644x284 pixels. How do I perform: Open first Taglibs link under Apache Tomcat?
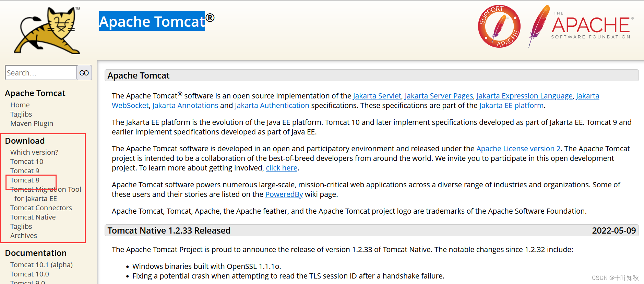point(21,114)
